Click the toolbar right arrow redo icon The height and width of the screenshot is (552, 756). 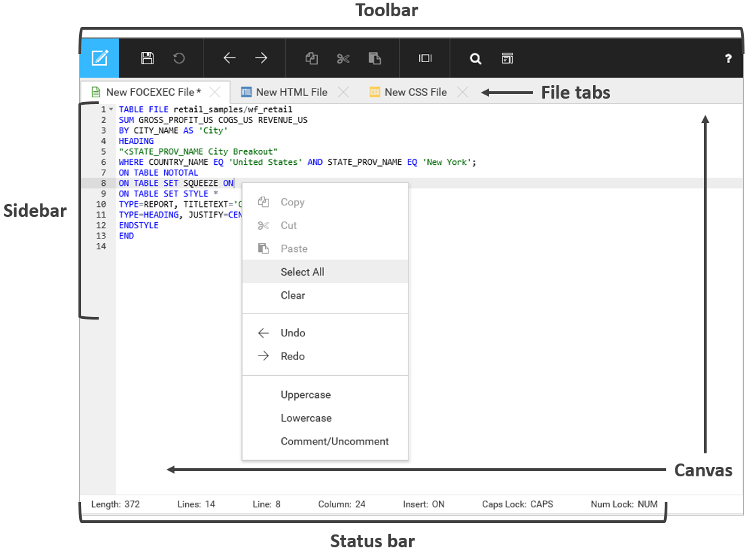click(261, 58)
